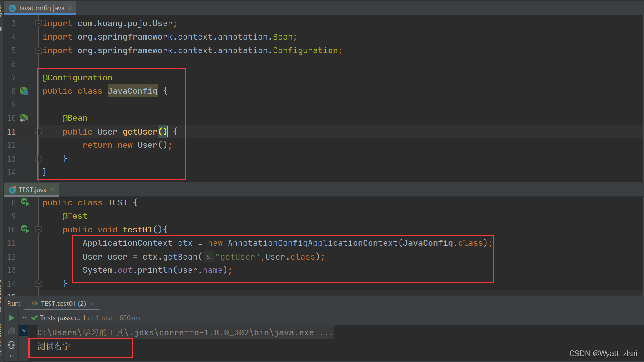644x362 pixels.
Task: Click the Configuration import on line 5
Action: pos(192,50)
